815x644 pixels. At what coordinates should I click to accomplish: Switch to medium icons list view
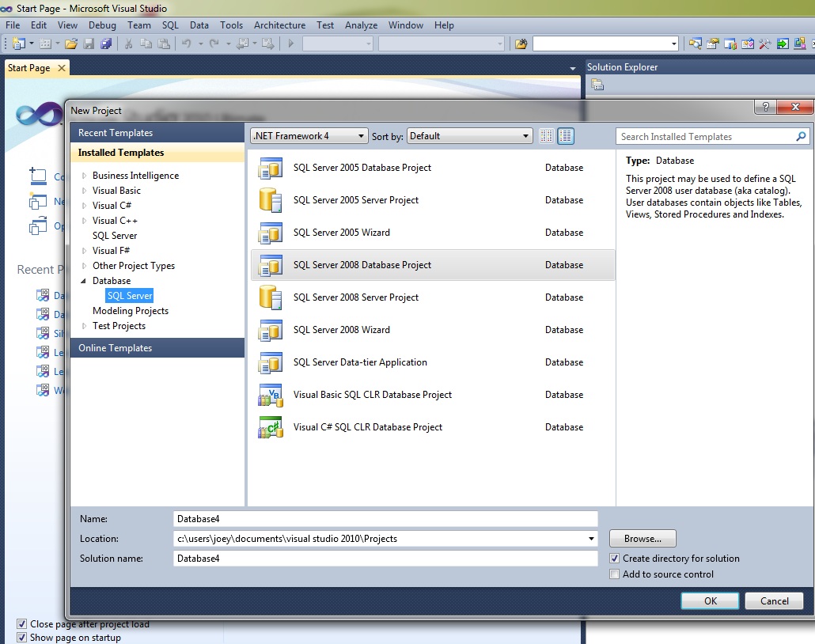566,136
